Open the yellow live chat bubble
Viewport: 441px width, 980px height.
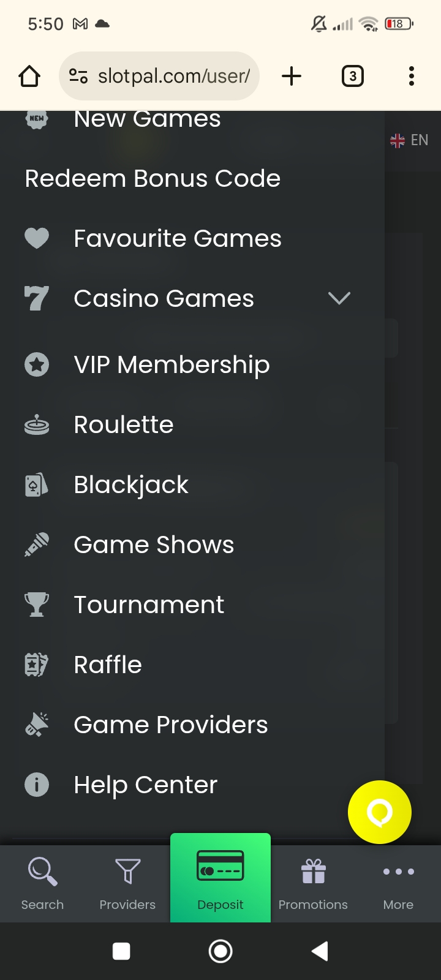click(x=380, y=812)
